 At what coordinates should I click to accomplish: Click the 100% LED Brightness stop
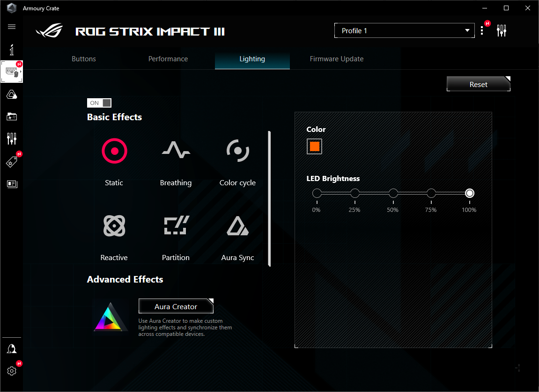[470, 193]
